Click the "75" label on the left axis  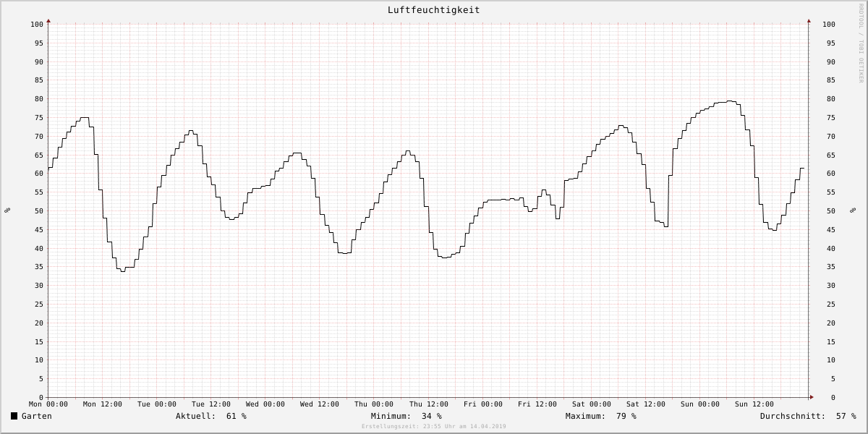pyautogui.click(x=40, y=118)
